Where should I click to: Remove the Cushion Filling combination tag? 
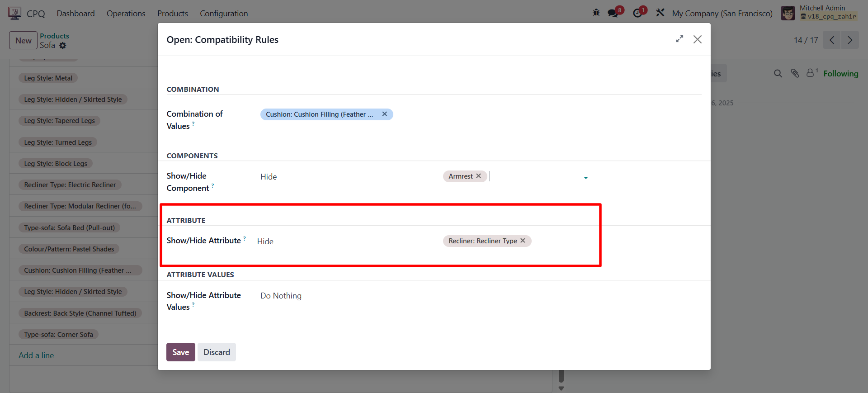click(x=385, y=114)
